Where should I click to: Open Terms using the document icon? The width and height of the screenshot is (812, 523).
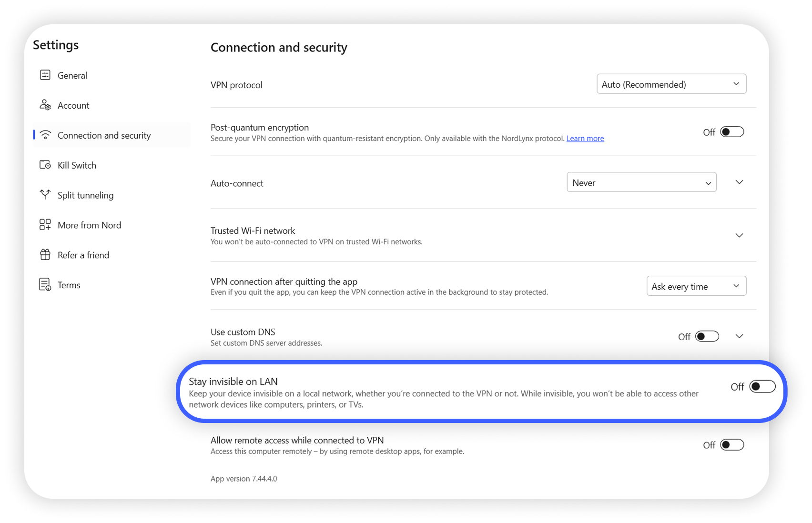45,284
